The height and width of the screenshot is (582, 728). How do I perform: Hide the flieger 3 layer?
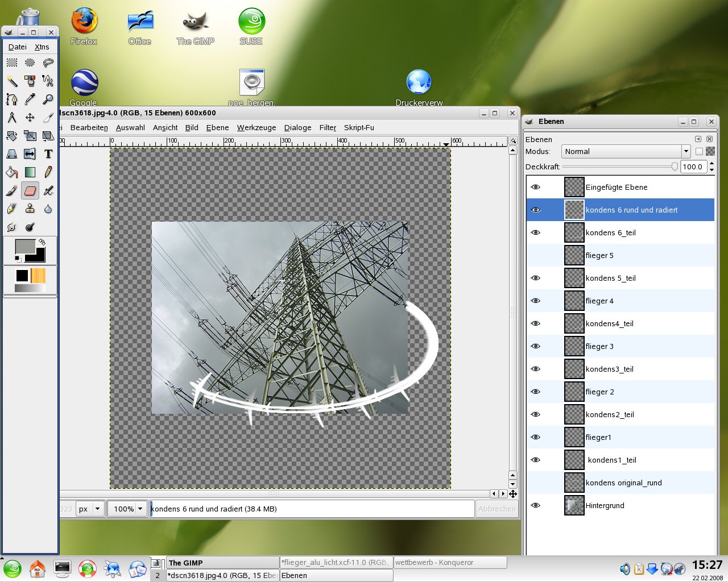(535, 346)
